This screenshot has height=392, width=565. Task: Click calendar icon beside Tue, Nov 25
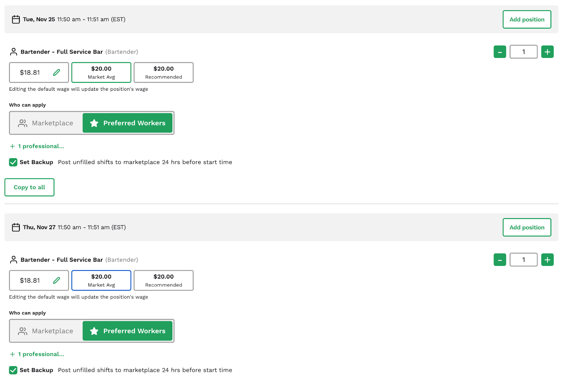[x=16, y=19]
